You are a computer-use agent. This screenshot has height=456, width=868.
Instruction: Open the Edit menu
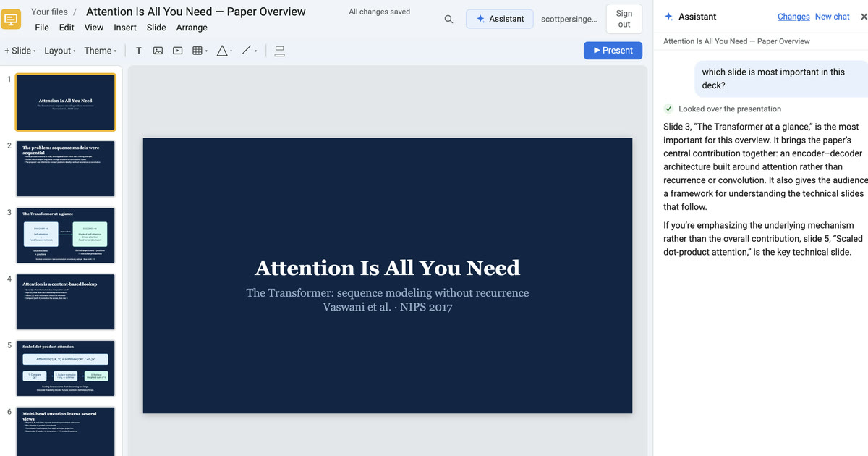tap(67, 28)
